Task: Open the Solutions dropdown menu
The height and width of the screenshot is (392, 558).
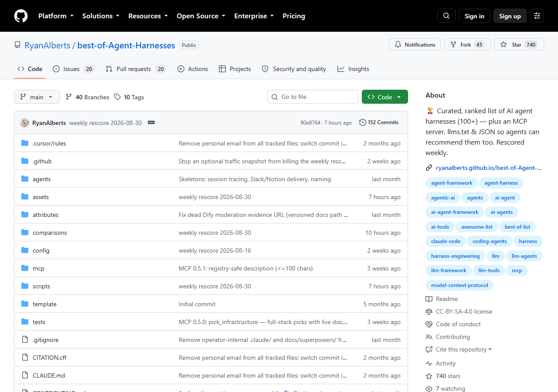Action: 101,16
